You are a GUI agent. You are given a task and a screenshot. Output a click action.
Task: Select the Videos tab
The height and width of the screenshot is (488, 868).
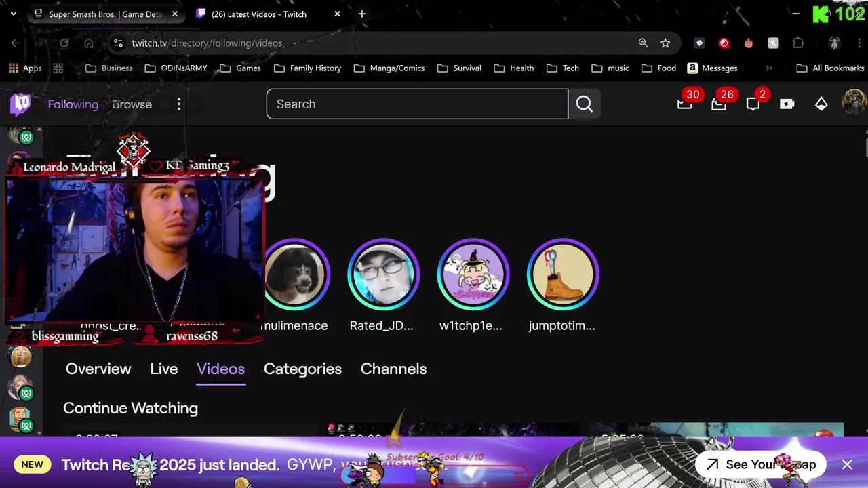pos(220,369)
